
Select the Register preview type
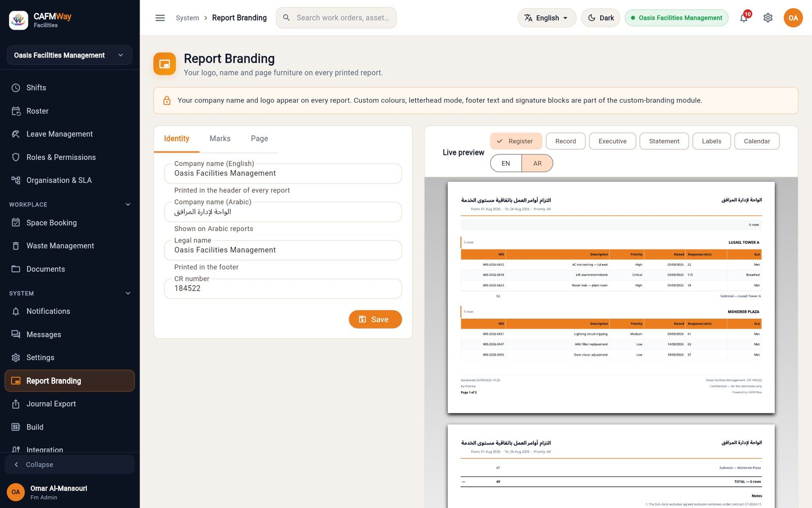[x=516, y=141]
